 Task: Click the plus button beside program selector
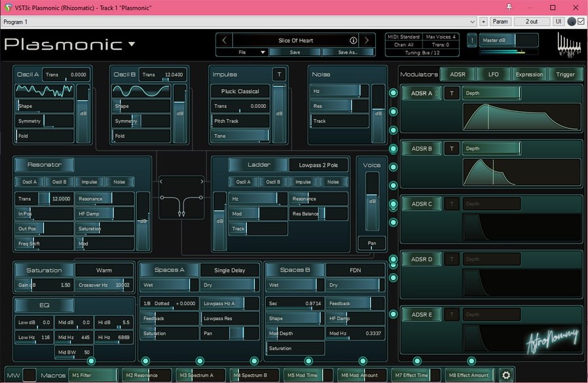pos(483,22)
